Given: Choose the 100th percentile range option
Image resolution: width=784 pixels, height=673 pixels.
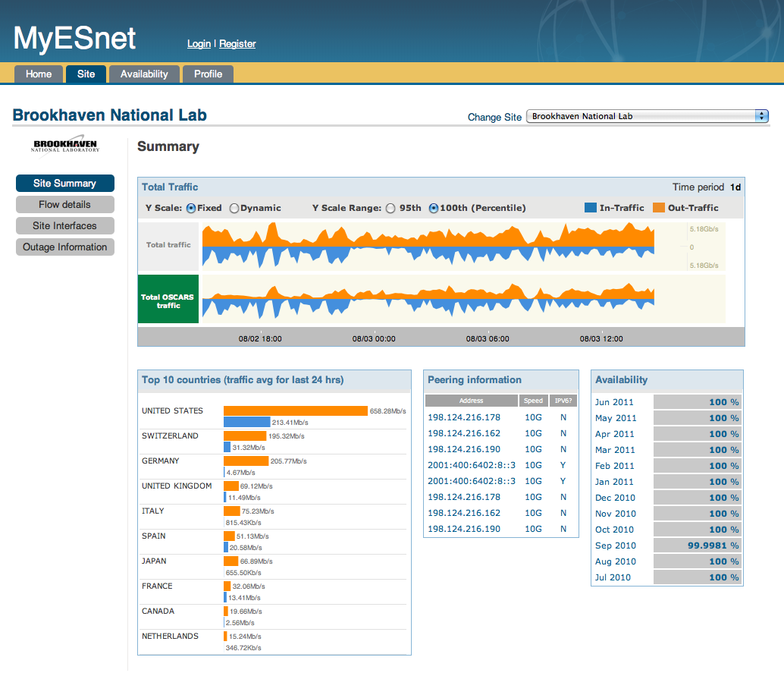Looking at the screenshot, I should click(434, 208).
